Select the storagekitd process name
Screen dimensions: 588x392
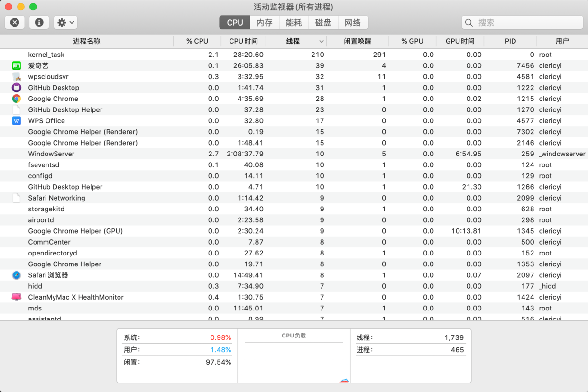[46, 209]
